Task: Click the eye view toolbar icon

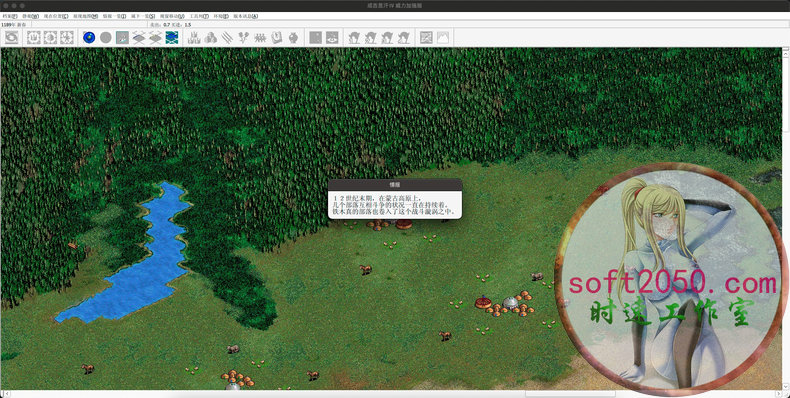Action: coord(332,38)
